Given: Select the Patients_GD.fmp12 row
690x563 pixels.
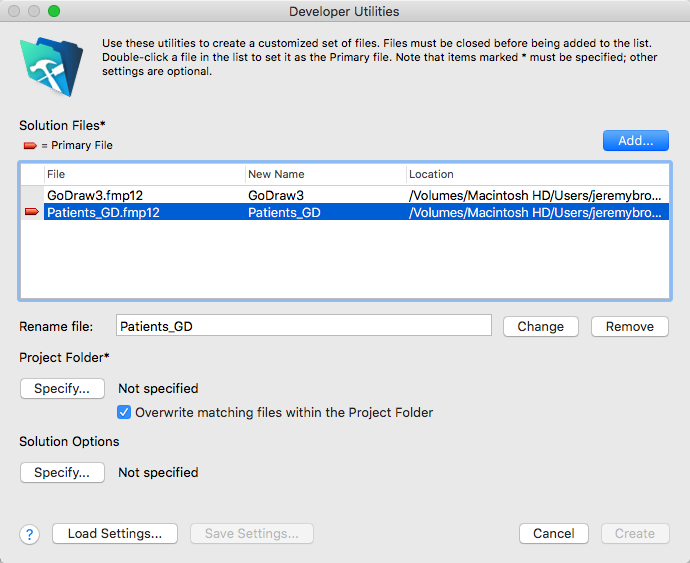Looking at the screenshot, I should click(345, 212).
